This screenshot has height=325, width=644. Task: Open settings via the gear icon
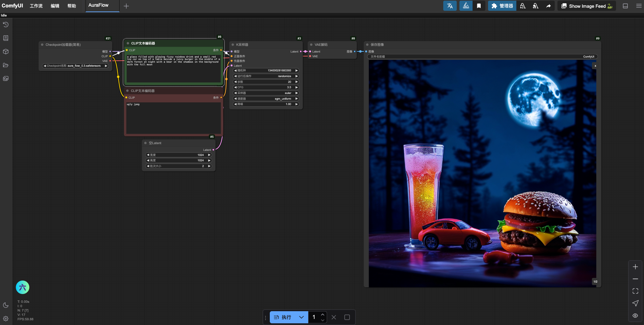tap(6, 319)
